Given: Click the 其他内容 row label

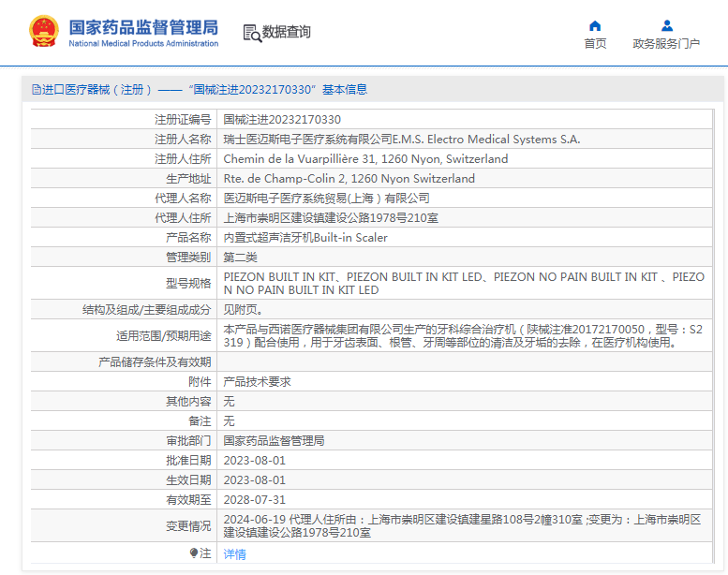Looking at the screenshot, I should [188, 402].
